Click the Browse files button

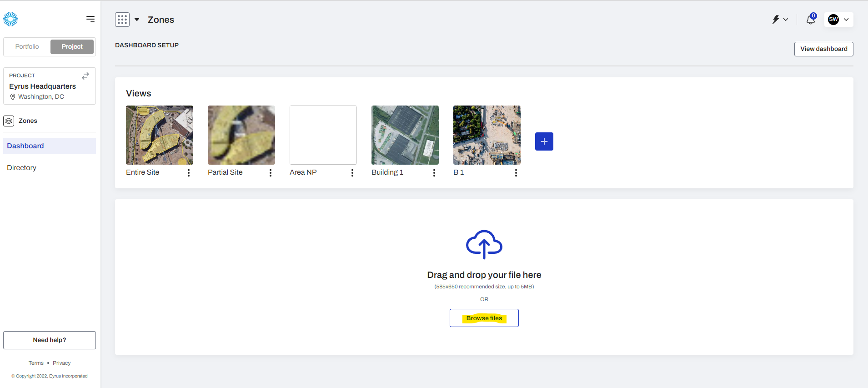point(484,318)
